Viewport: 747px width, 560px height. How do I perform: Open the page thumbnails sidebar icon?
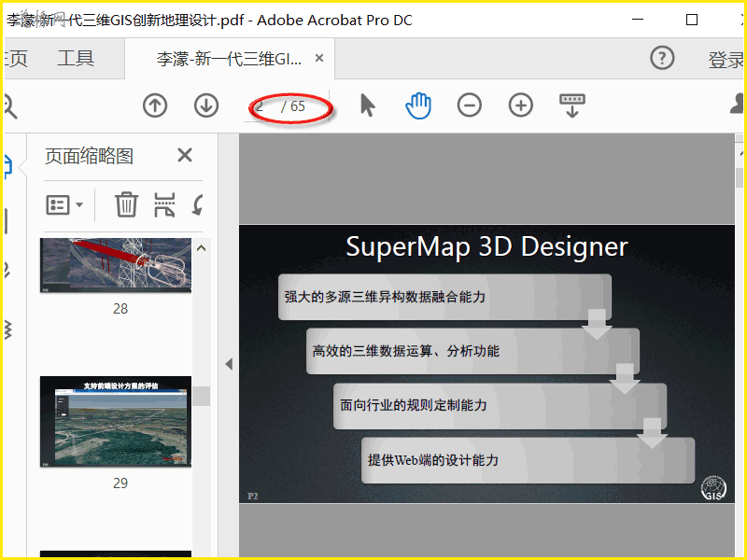point(7,167)
